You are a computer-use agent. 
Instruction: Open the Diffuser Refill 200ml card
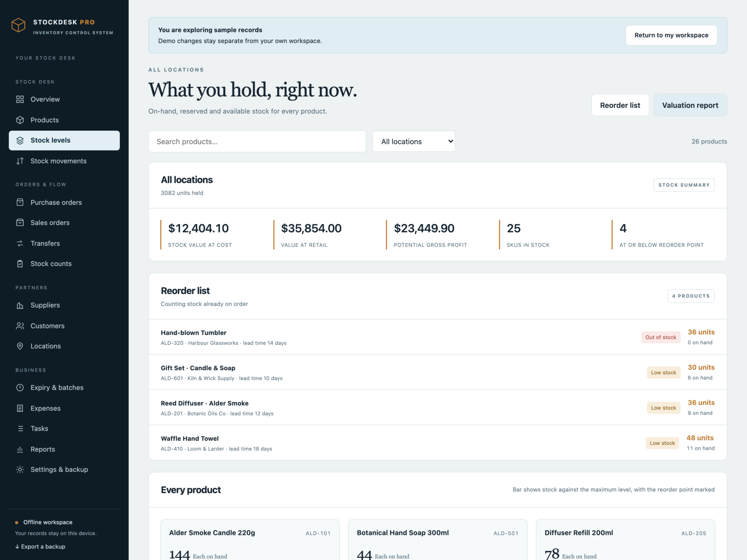coord(626,540)
